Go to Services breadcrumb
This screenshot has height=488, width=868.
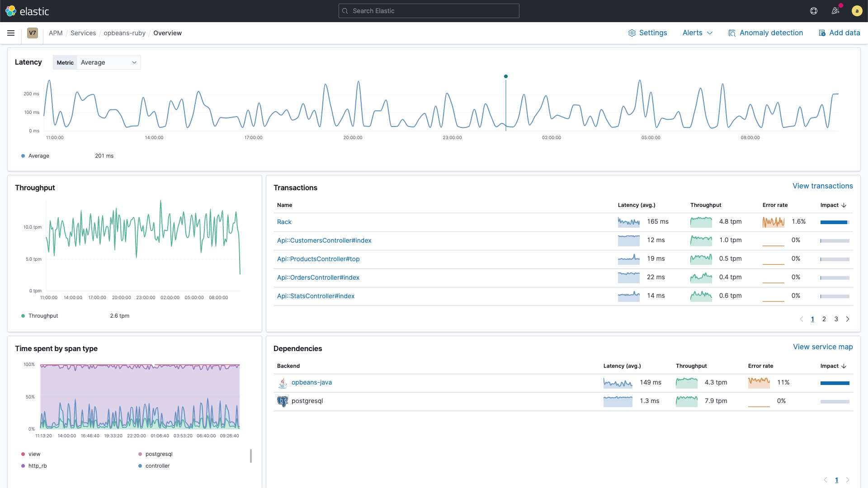pyautogui.click(x=83, y=33)
